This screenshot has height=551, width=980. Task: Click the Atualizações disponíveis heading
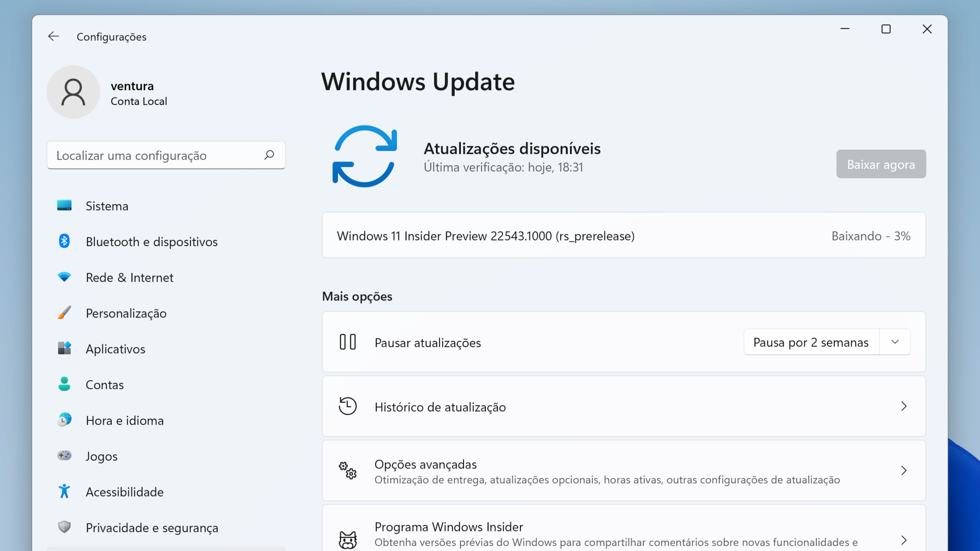[x=512, y=148]
